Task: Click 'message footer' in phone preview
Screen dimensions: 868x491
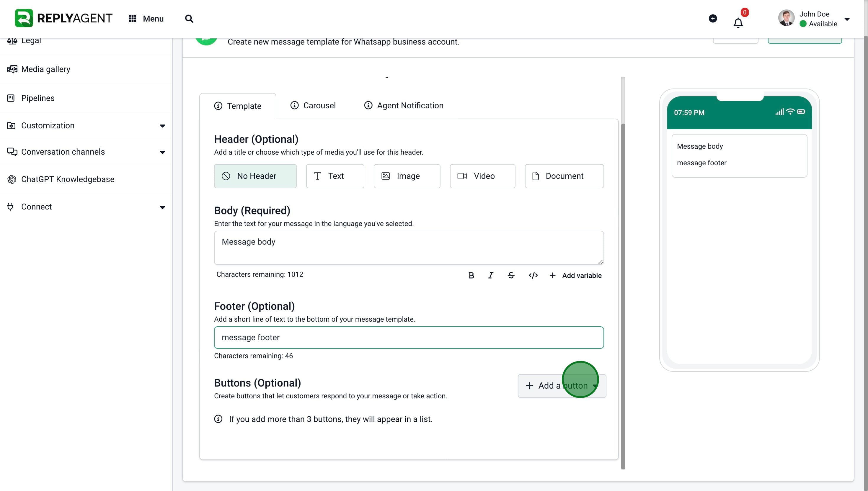Action: point(702,163)
